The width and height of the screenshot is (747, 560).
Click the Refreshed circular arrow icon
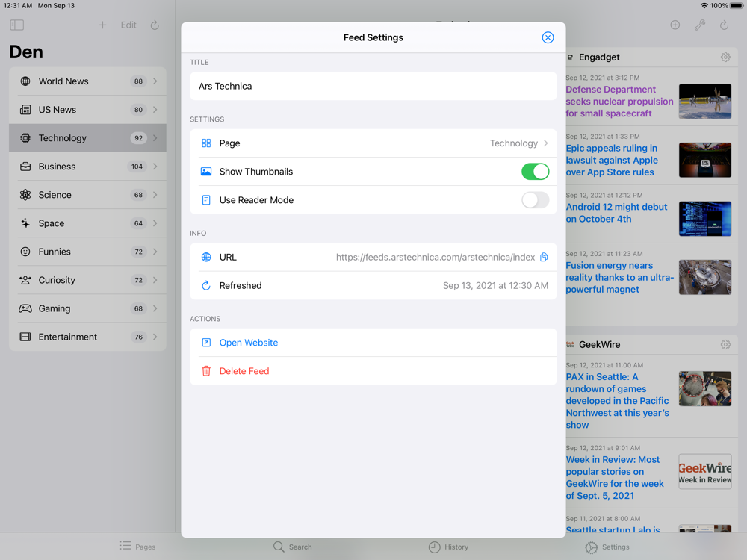tap(206, 286)
